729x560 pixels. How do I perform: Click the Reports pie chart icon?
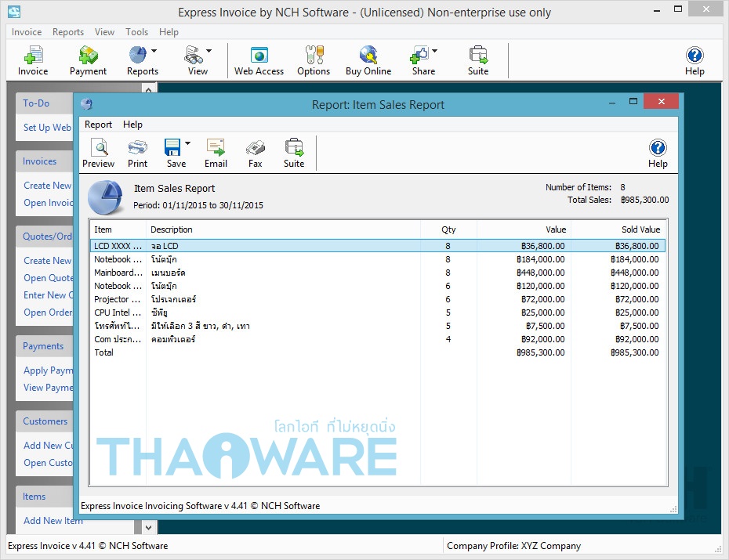pyautogui.click(x=138, y=55)
